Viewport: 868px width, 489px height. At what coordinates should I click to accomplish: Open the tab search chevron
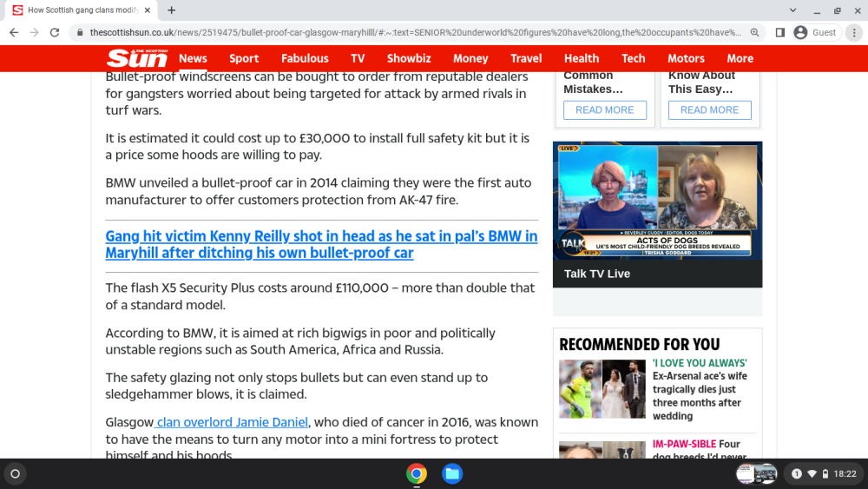(792, 10)
